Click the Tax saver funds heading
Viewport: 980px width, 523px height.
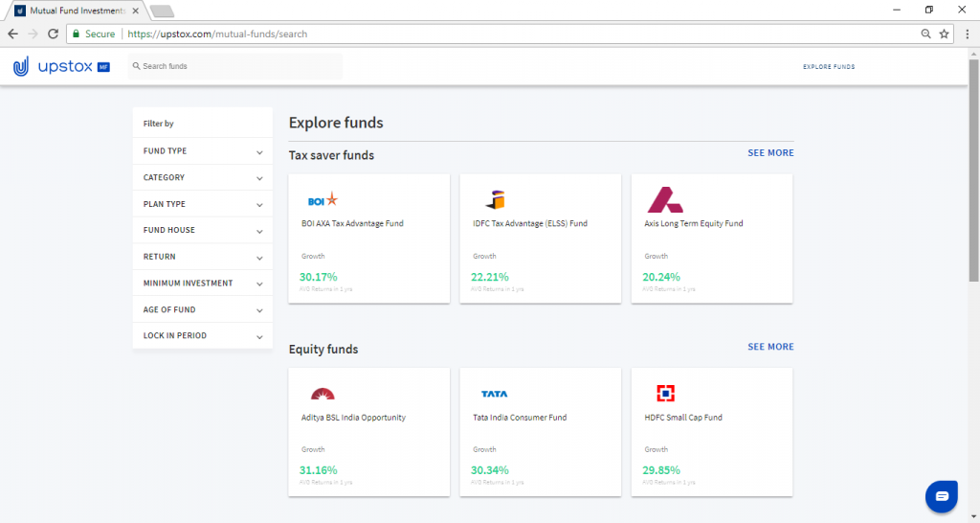331,155
